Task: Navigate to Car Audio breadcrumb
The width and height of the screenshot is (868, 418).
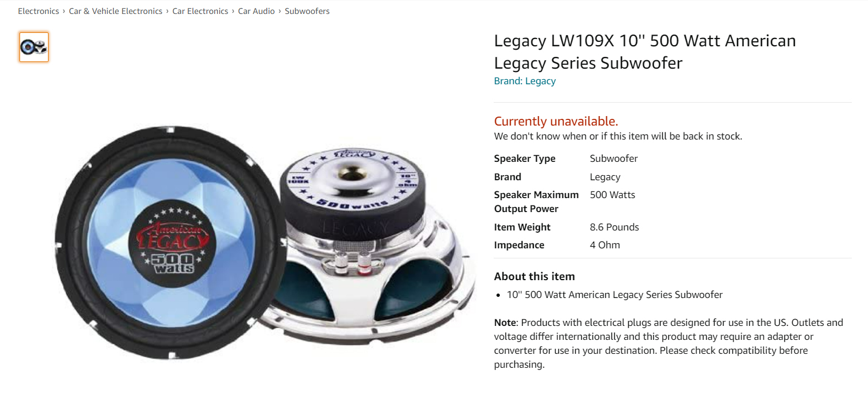Action: click(256, 11)
